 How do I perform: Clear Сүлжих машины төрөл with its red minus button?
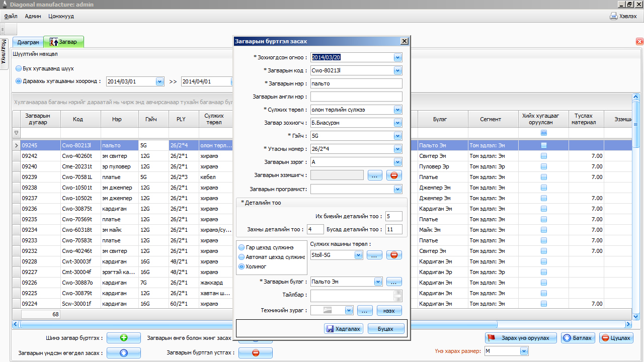[394, 255]
